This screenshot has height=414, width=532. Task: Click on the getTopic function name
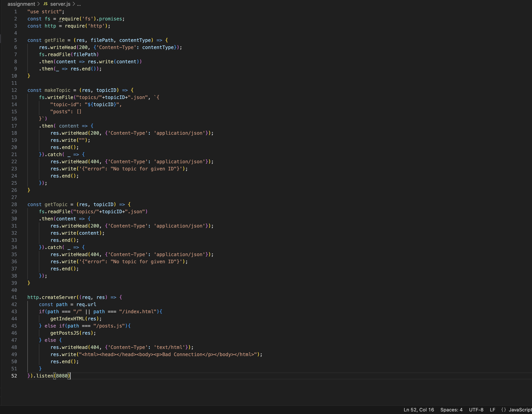coord(56,205)
